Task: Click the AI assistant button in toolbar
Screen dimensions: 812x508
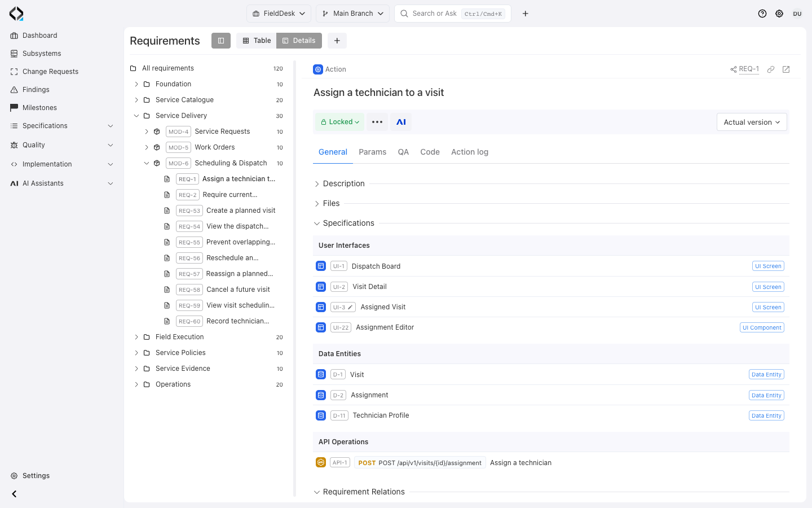Action: [401, 122]
